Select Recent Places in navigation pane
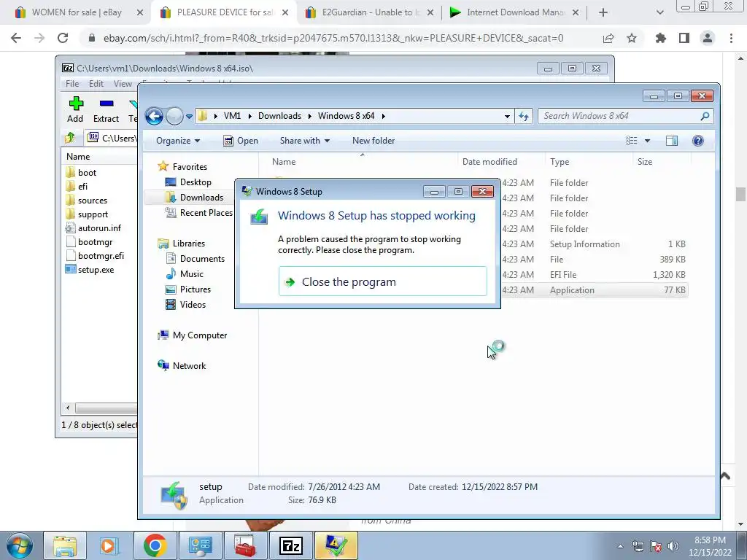This screenshot has width=747, height=560. (x=198, y=213)
